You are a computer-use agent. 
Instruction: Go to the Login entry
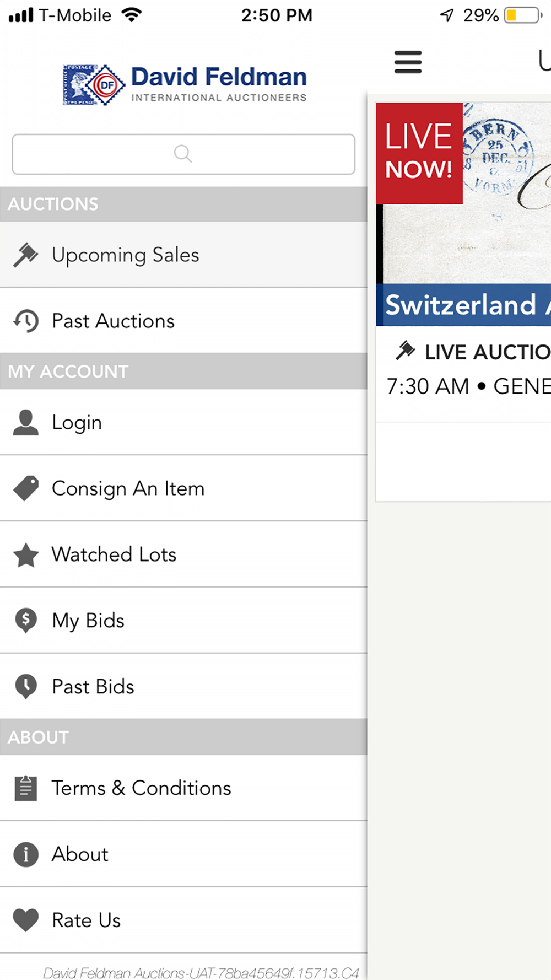pos(183,422)
